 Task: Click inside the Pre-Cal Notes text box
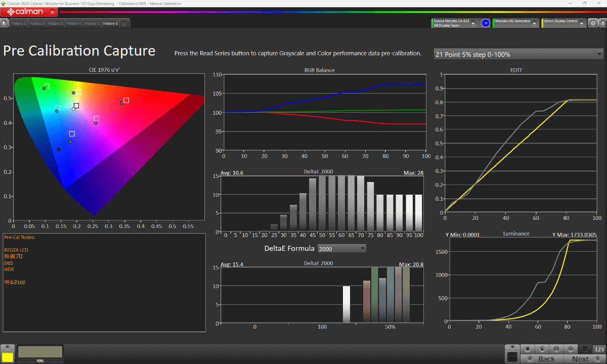104,282
